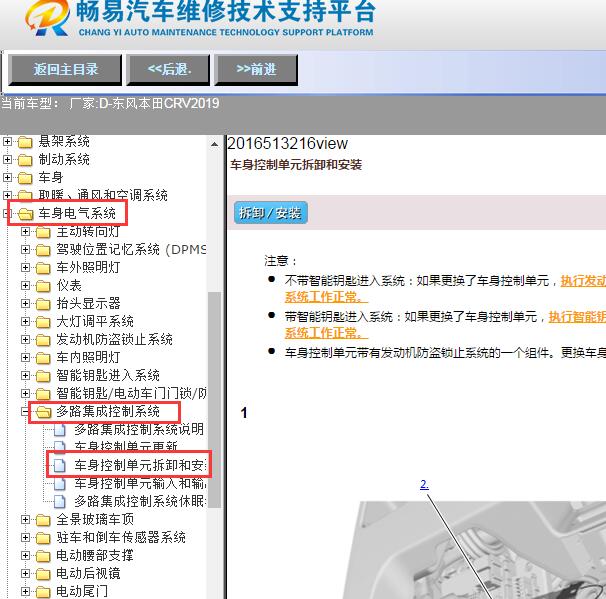Open the orange 执行智能钥 link in second note
This screenshot has width=606, height=599.
coord(577,317)
